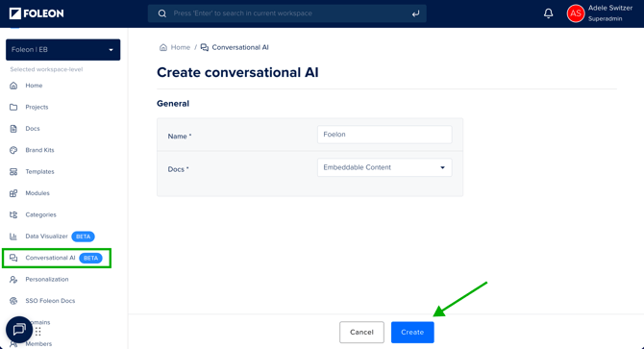
Task: Click the Brand Kits palette icon
Action: [x=13, y=150]
